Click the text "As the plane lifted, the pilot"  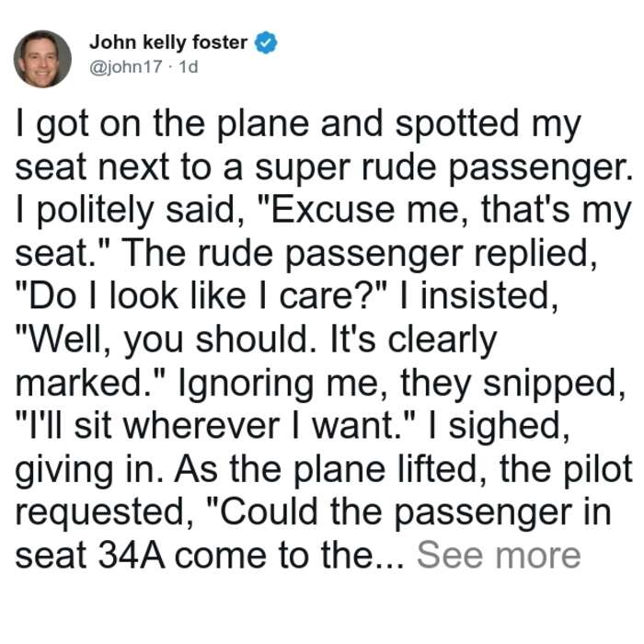coord(403,469)
